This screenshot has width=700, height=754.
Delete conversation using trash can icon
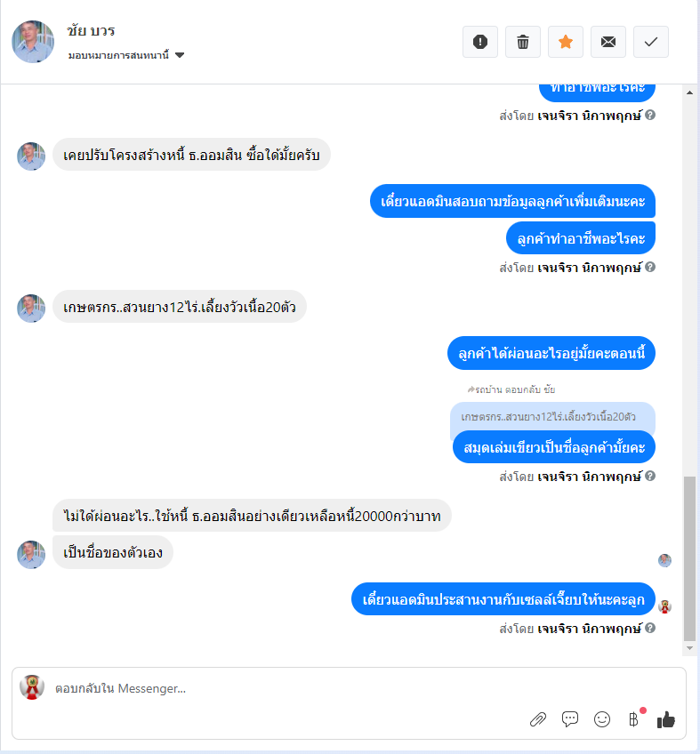click(523, 42)
